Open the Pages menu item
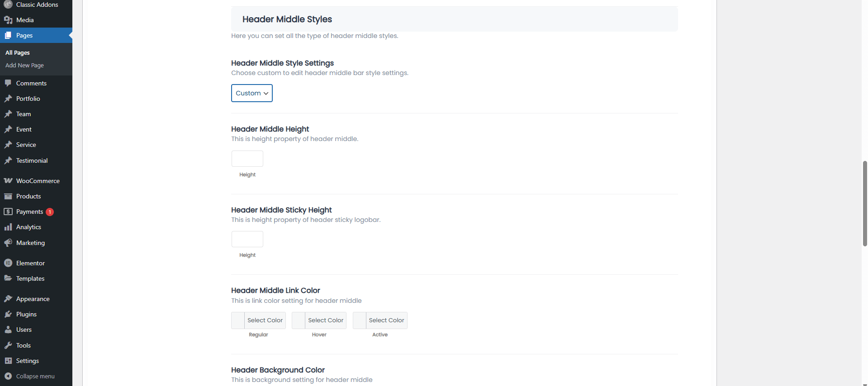The height and width of the screenshot is (386, 868). click(x=24, y=35)
